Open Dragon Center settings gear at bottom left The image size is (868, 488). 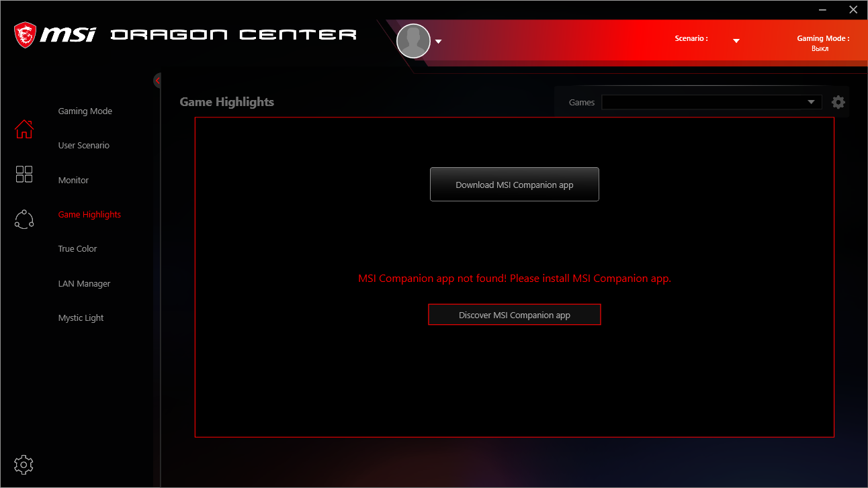[x=24, y=464]
